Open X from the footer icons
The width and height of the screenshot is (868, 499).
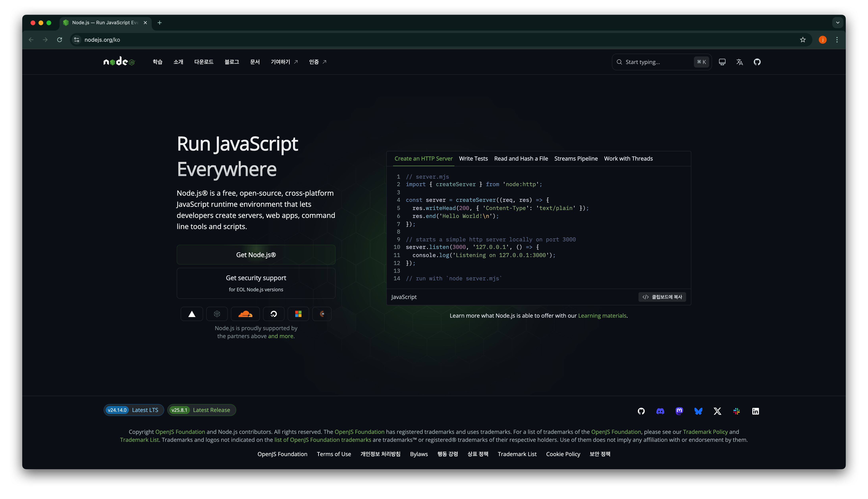tap(717, 411)
